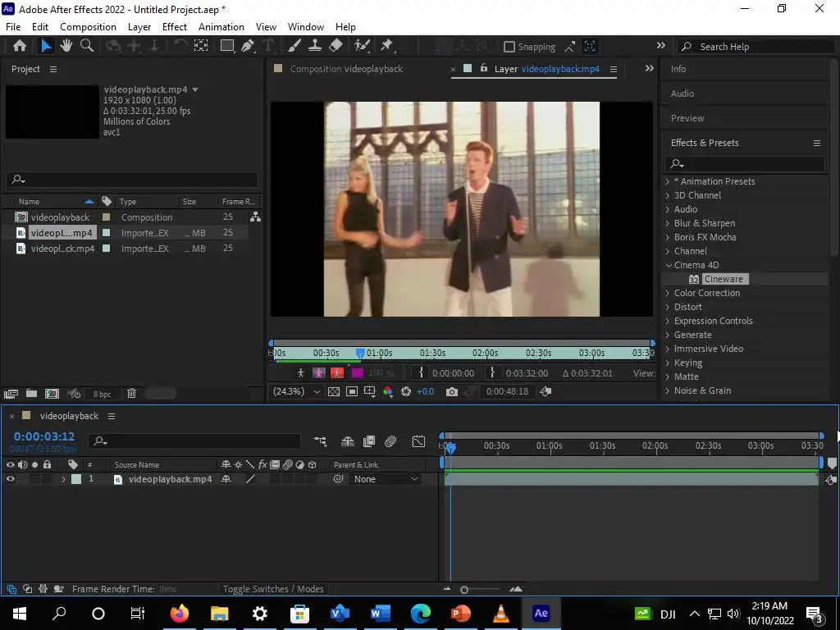Open the Layer menu
The image size is (840, 630).
(139, 27)
